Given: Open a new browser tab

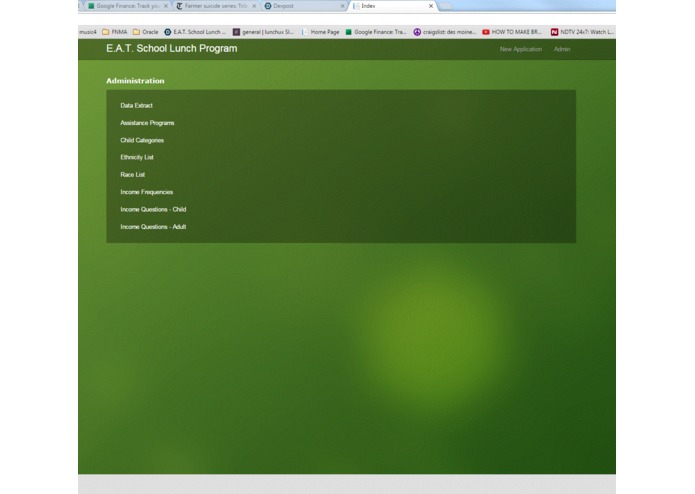Looking at the screenshot, I should pos(446,6).
